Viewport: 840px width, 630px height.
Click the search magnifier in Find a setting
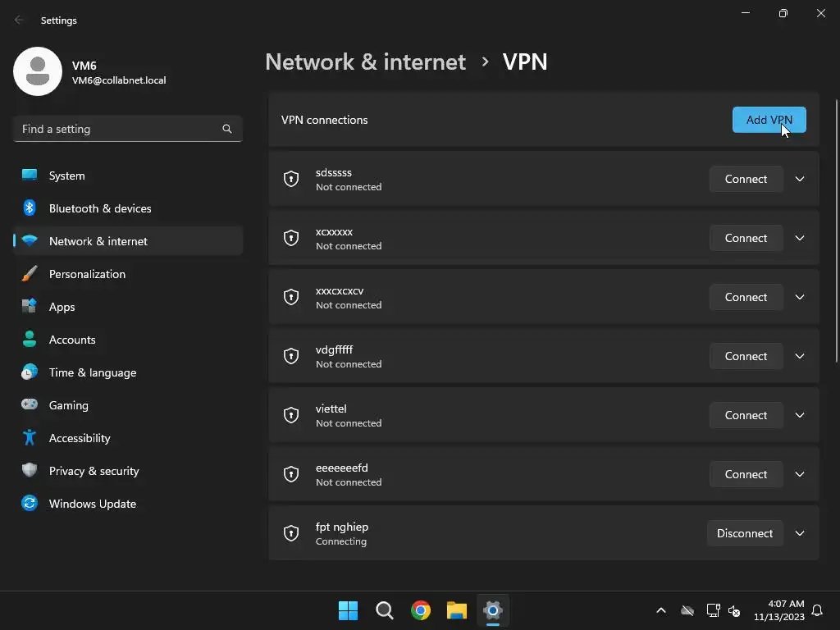[x=227, y=129]
